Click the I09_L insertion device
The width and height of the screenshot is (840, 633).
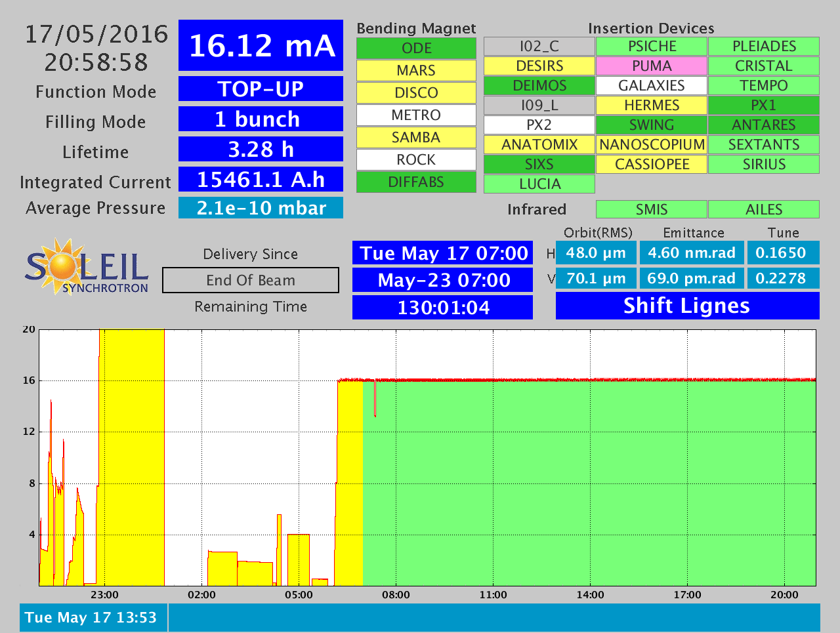(539, 106)
